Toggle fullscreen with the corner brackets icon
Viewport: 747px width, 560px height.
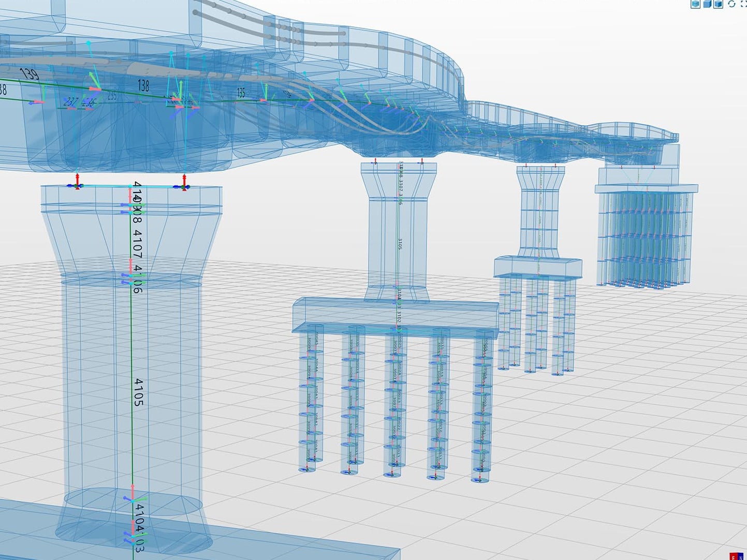coord(743,4)
